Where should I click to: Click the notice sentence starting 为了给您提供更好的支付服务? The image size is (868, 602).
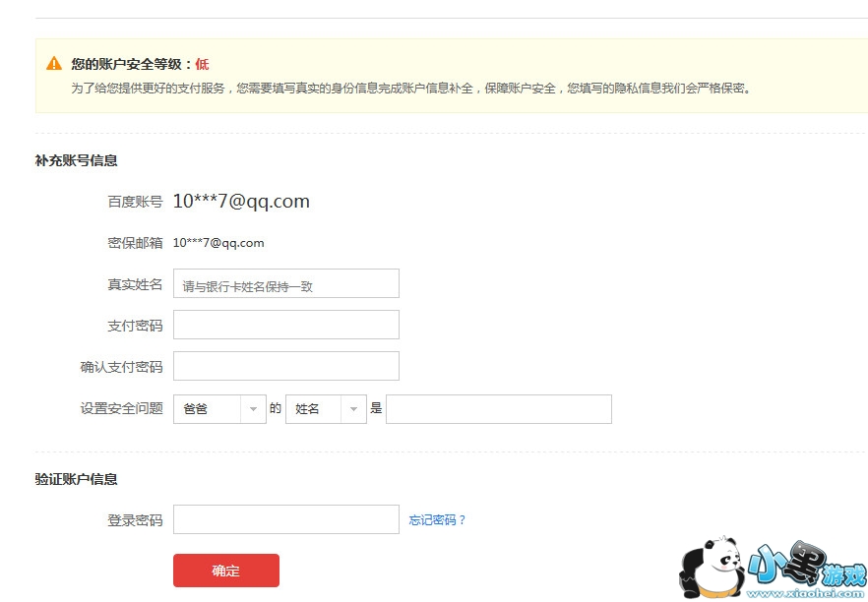click(410, 88)
